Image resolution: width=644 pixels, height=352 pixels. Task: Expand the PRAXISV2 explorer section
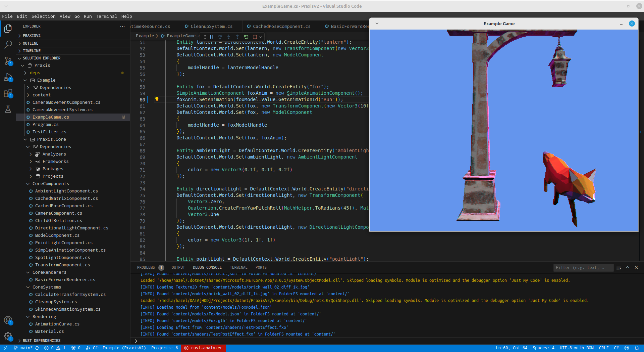[32, 36]
